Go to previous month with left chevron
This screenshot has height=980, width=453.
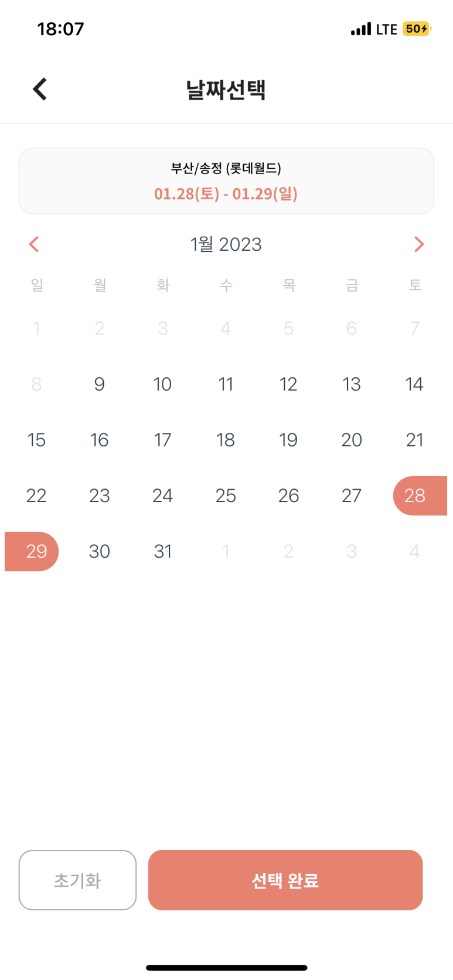point(34,244)
